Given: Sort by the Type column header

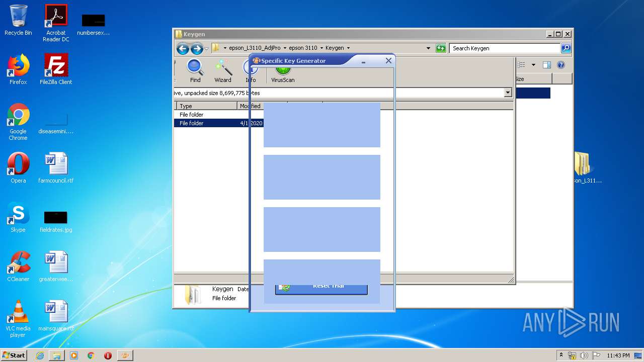Looking at the screenshot, I should 206,106.
